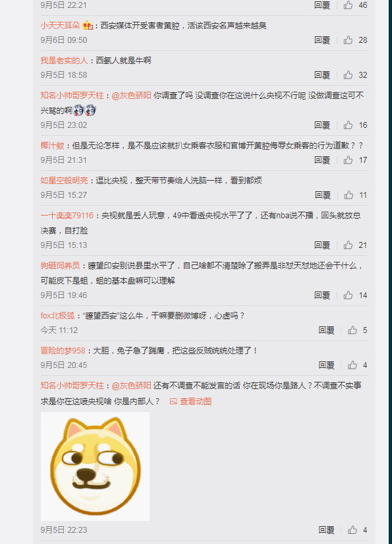Visit user 椰汁敏's profile
Screen dimensions: 392x544
[52, 145]
